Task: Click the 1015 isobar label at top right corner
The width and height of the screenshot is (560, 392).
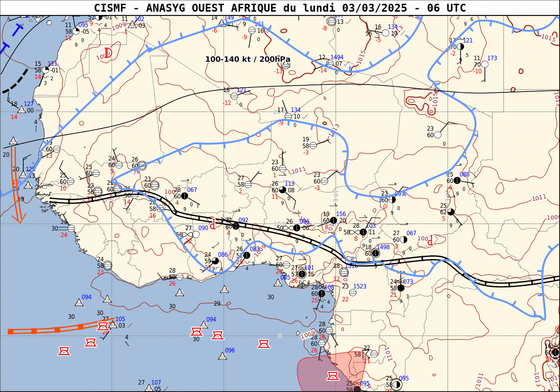Action: pyautogui.click(x=548, y=38)
